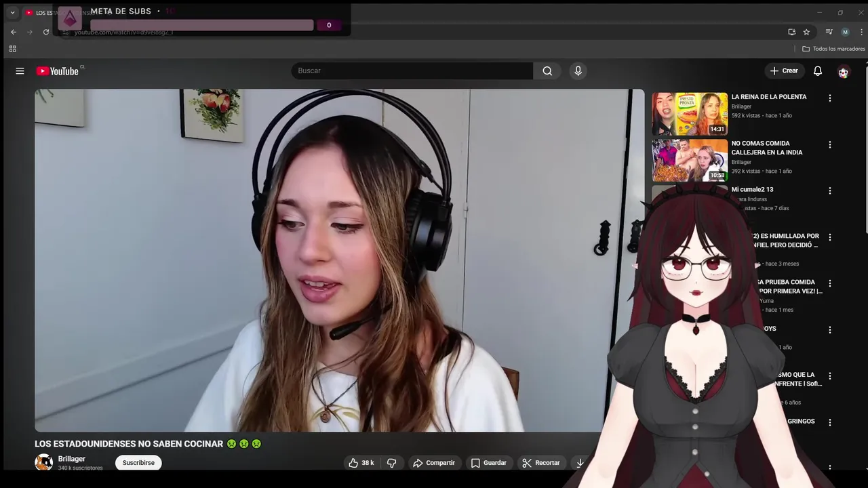Open LA REINA DE LA POLENTA thumbnail
Viewport: 868px width, 488px height.
coord(690,114)
